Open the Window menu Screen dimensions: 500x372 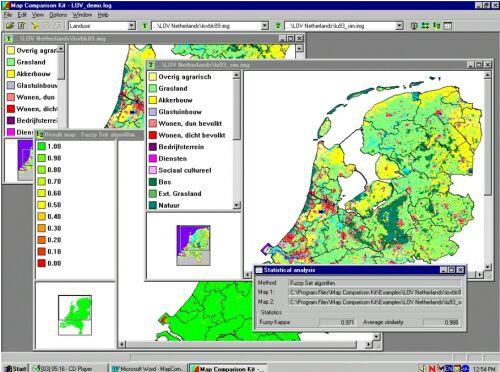coord(82,15)
